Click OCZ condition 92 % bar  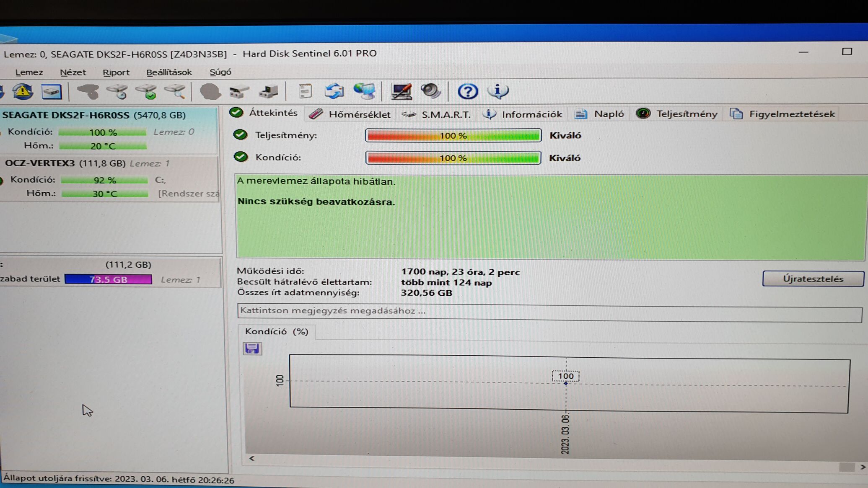coord(105,180)
